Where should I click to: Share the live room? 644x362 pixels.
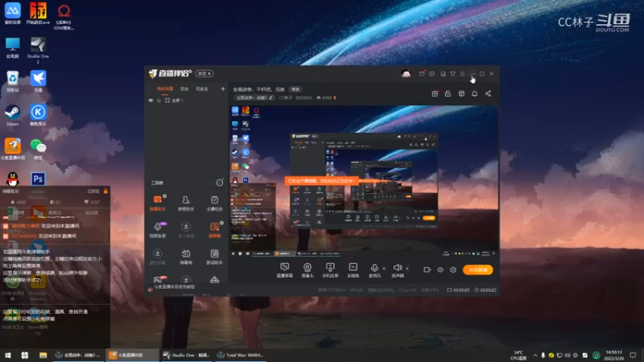(488, 93)
